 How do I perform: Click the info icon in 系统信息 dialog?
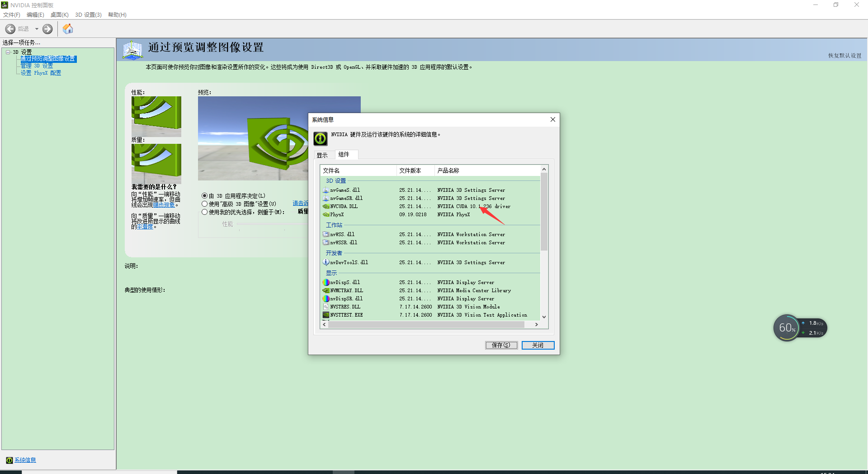321,138
